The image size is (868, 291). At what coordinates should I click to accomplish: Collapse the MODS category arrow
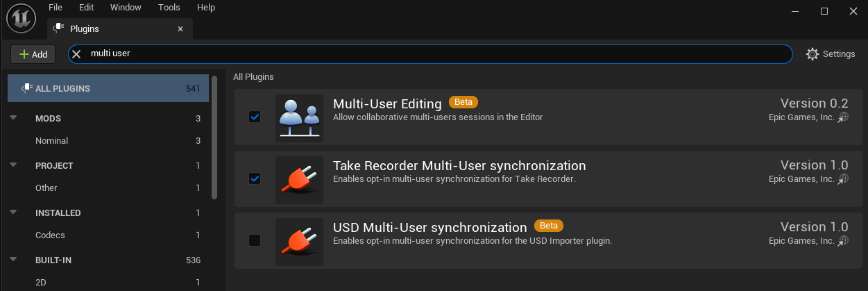[x=13, y=118]
